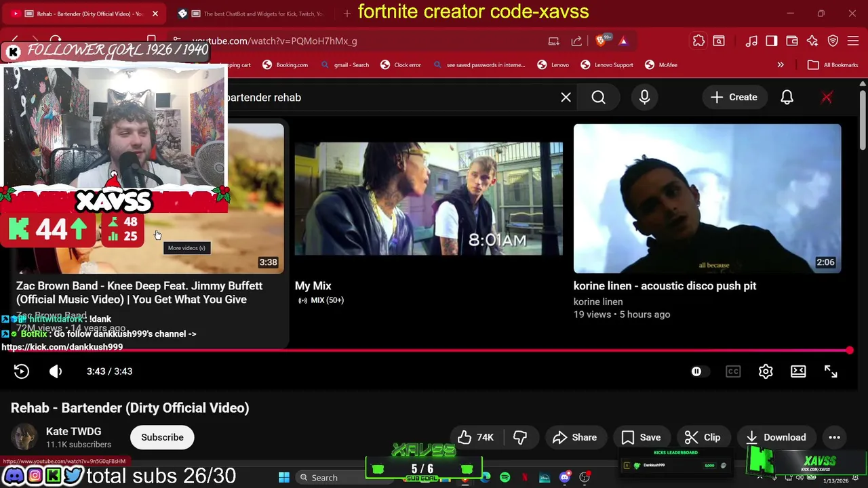The width and height of the screenshot is (868, 488).
Task: Mute the video player volume
Action: [x=56, y=371]
